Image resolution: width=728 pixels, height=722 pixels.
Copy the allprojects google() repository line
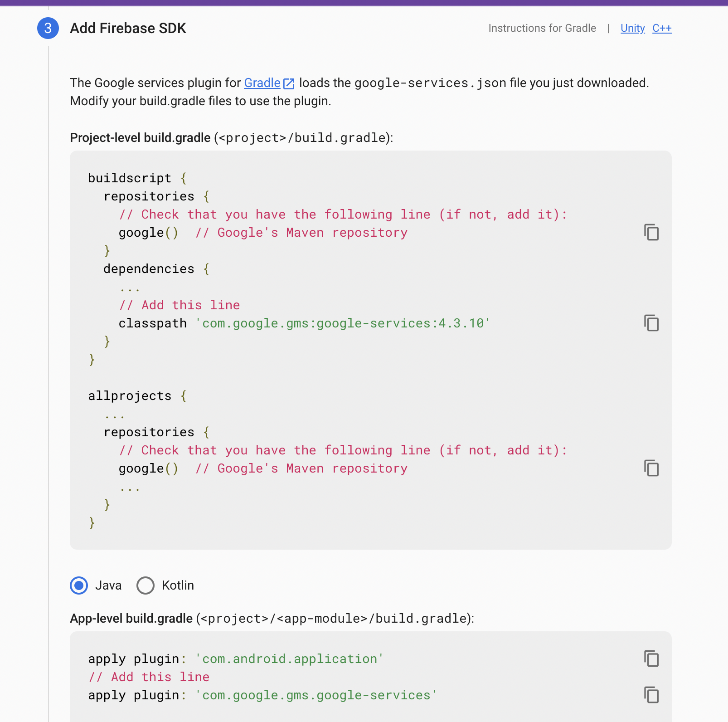[x=651, y=468]
